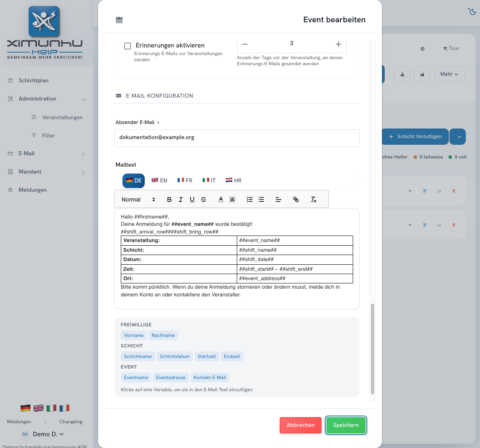Image resolution: width=480 pixels, height=448 pixels.
Task: Enable the Erinnerungen aktivieren checkbox
Action: click(x=127, y=46)
